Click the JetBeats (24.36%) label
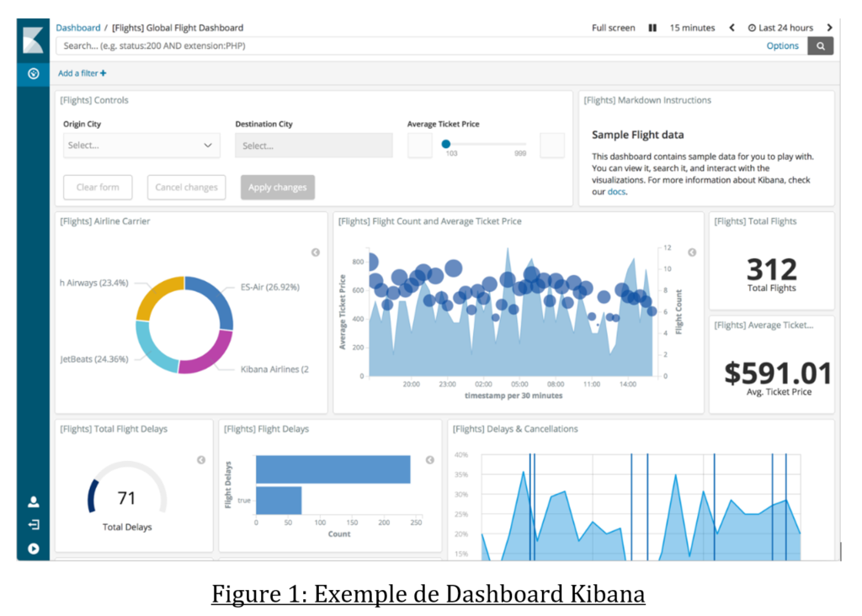Screen dimensions: 862x616 pos(94,359)
